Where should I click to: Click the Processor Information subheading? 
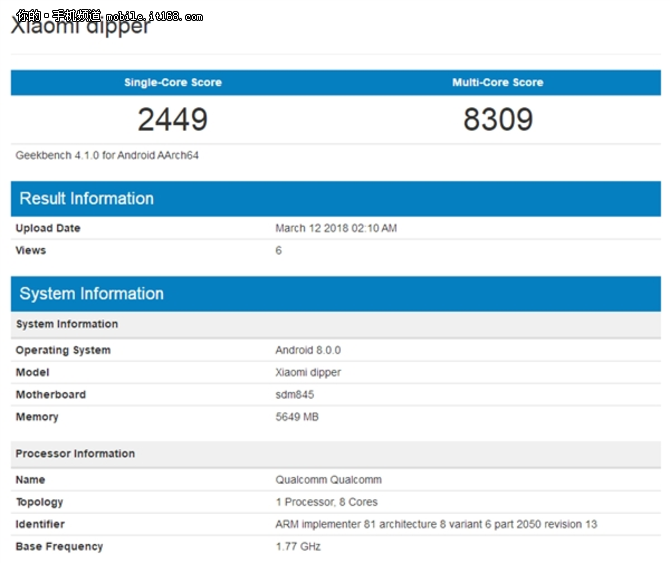[75, 454]
